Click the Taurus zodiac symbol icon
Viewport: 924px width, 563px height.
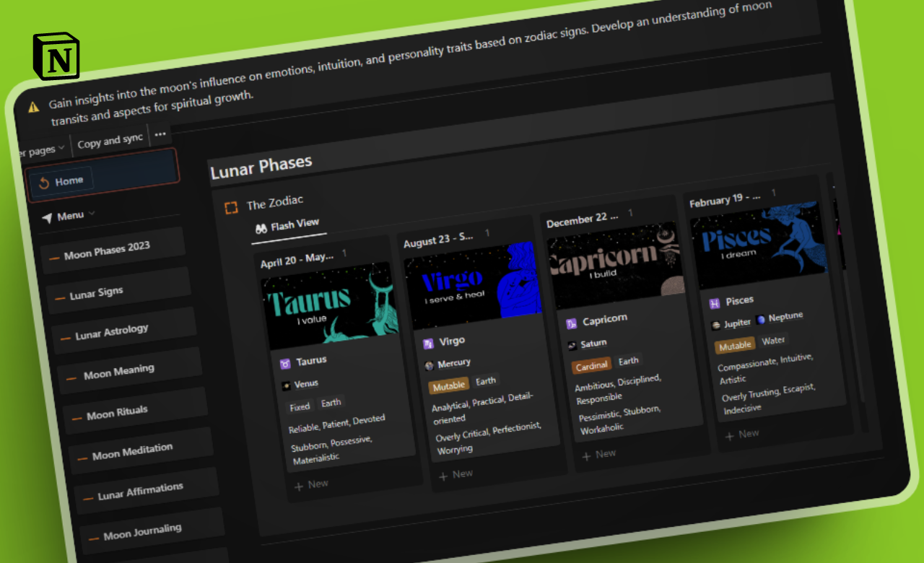pos(284,364)
